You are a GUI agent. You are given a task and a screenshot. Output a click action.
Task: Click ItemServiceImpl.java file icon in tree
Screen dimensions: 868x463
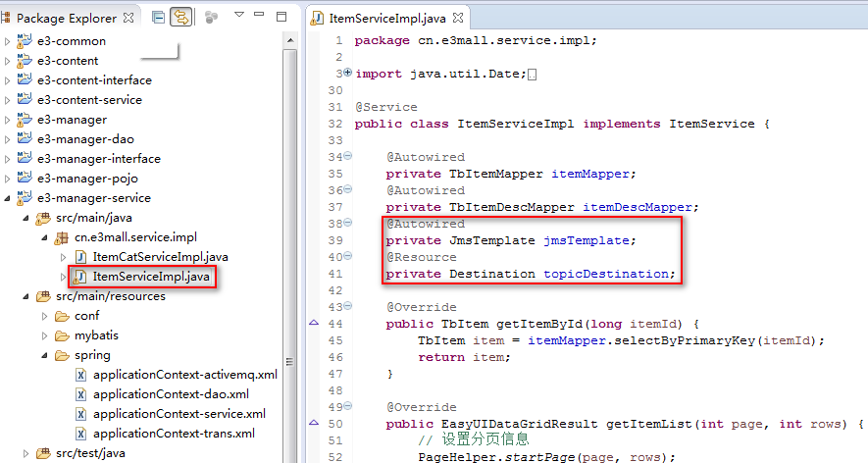[80, 277]
